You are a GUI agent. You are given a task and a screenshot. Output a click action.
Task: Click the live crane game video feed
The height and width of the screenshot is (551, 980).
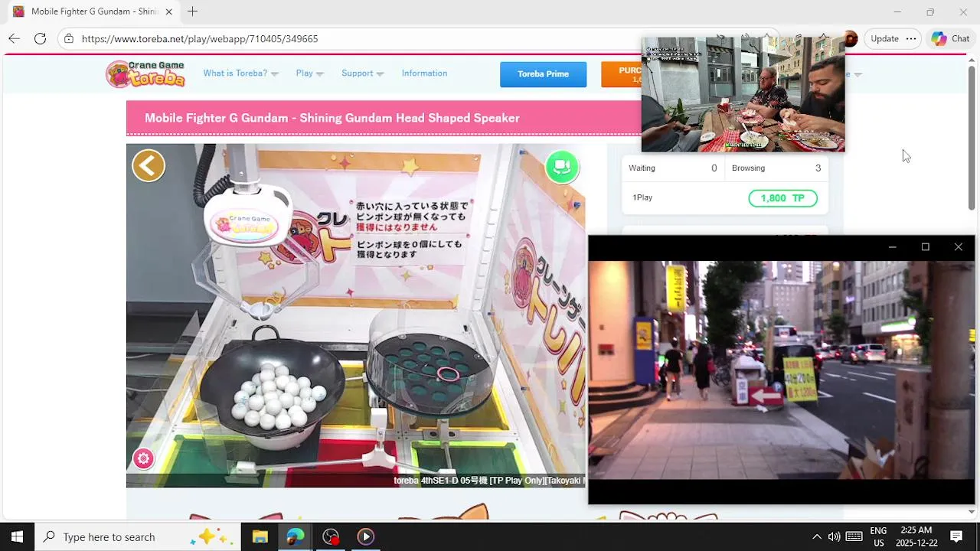point(356,315)
